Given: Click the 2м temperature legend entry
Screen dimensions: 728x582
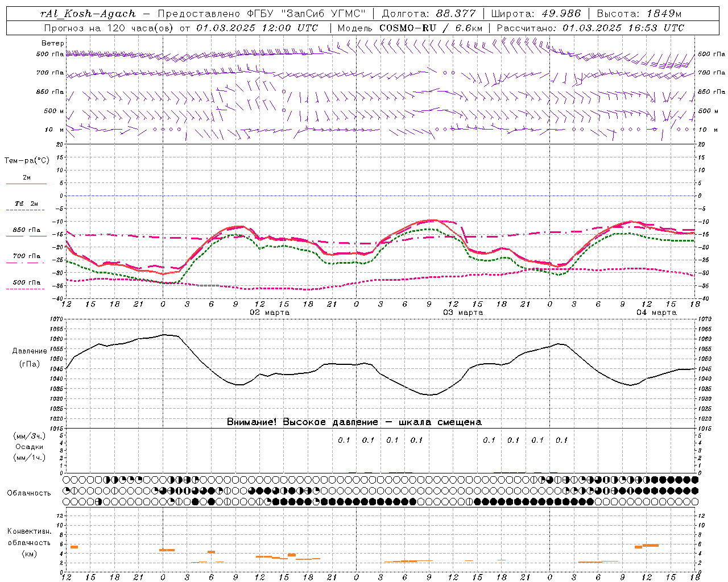Looking at the screenshot, I should pyautogui.click(x=26, y=179).
